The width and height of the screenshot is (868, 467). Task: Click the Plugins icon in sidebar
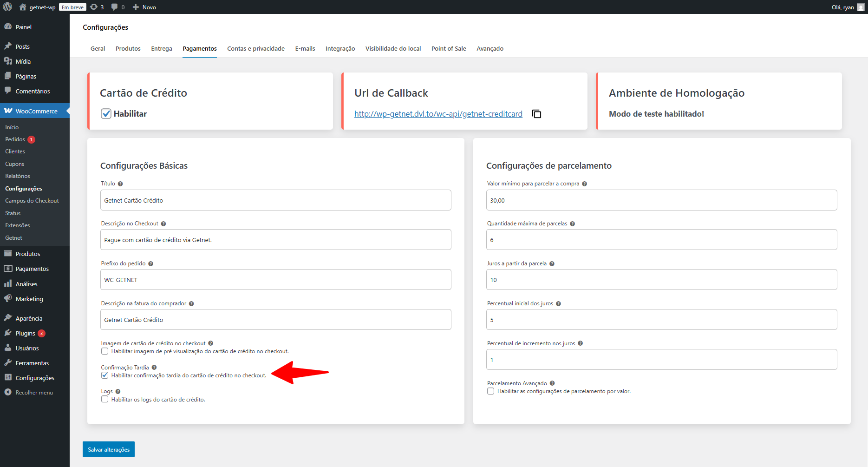[8, 333]
